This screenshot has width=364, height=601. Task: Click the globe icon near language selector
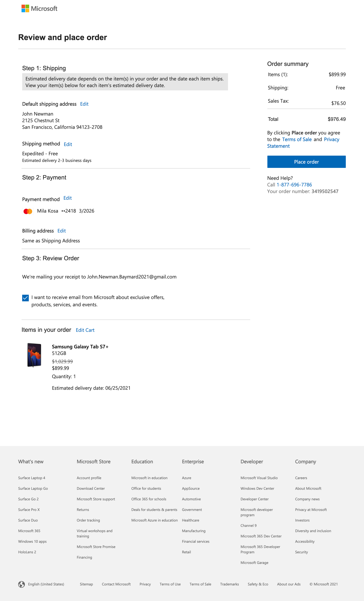22,584
